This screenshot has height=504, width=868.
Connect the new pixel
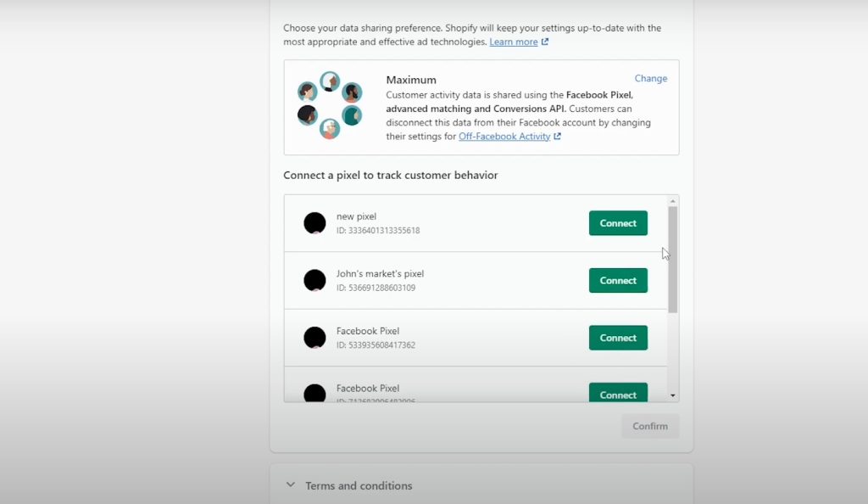[x=618, y=223]
